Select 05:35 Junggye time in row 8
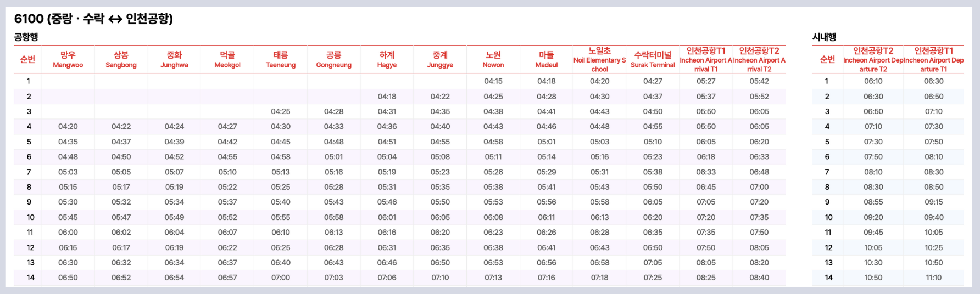Image resolution: width=980 pixels, height=294 pixels. [x=440, y=187]
